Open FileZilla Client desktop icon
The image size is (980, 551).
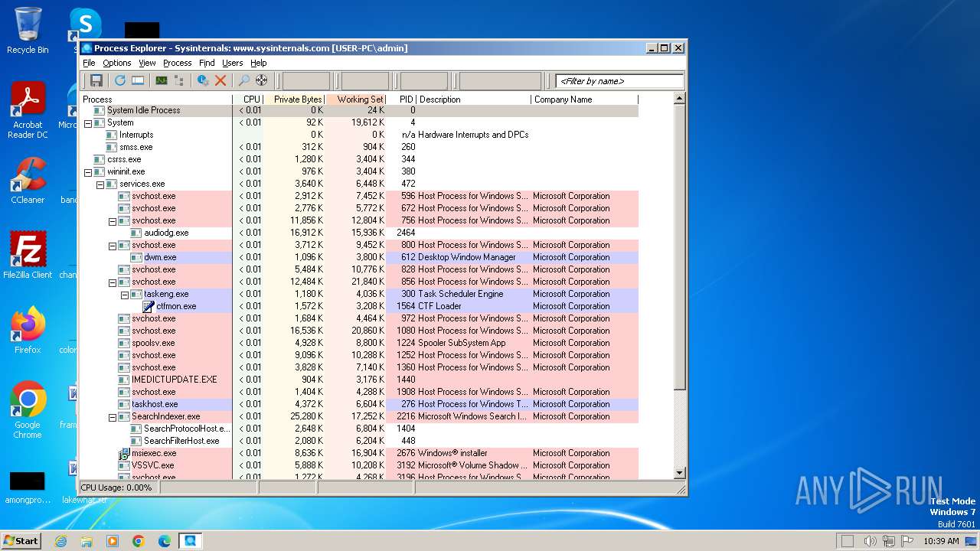(x=28, y=256)
